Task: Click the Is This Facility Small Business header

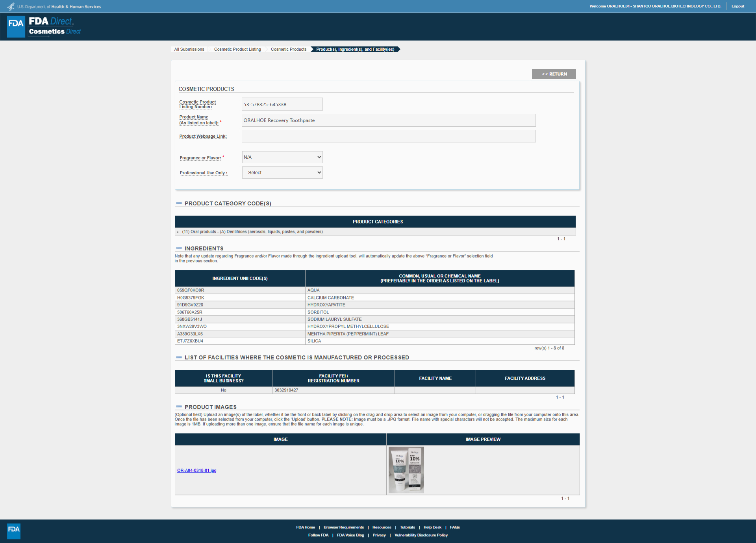Action: pos(224,379)
